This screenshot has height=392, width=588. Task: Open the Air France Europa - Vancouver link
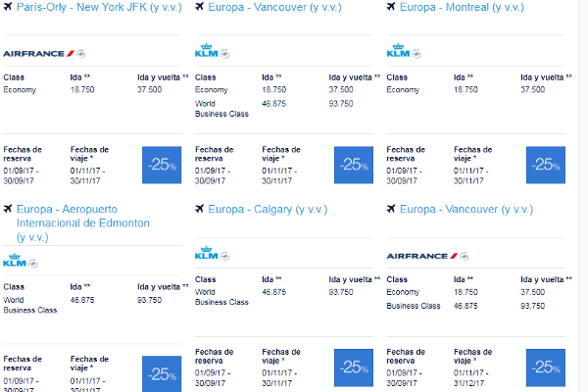466,210
